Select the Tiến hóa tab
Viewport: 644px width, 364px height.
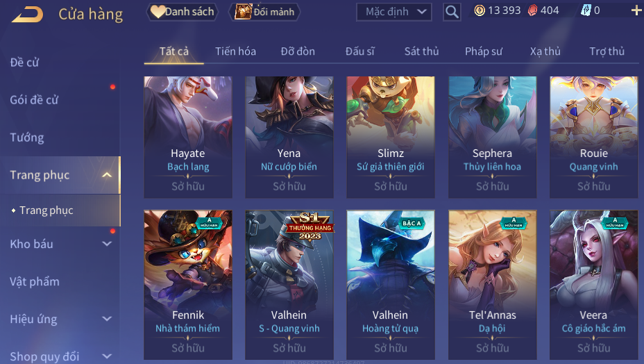tap(235, 51)
